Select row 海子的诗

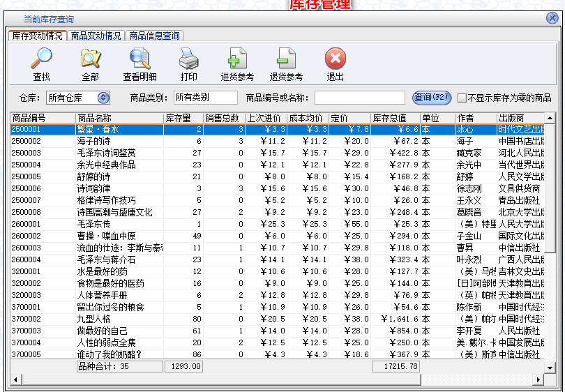277,141
